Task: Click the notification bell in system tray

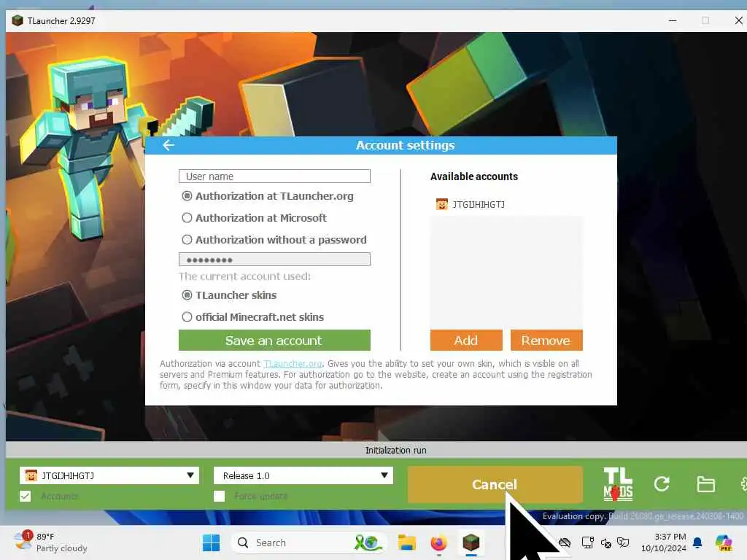Action: 697,542
